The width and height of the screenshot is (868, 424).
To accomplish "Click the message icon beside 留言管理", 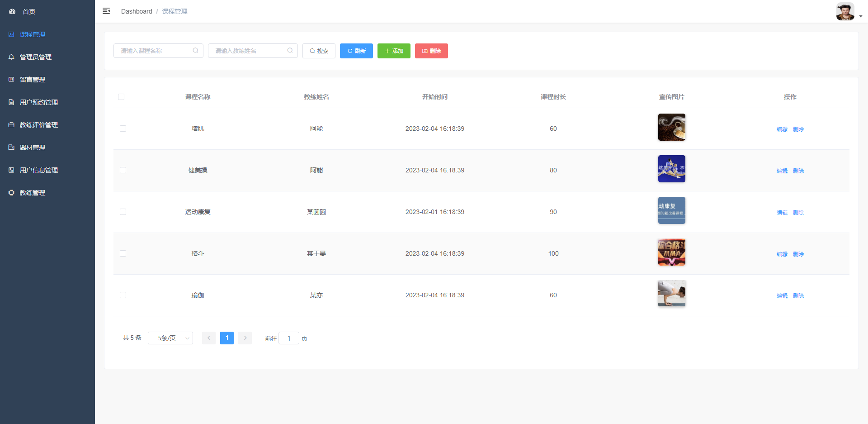I will click(11, 80).
